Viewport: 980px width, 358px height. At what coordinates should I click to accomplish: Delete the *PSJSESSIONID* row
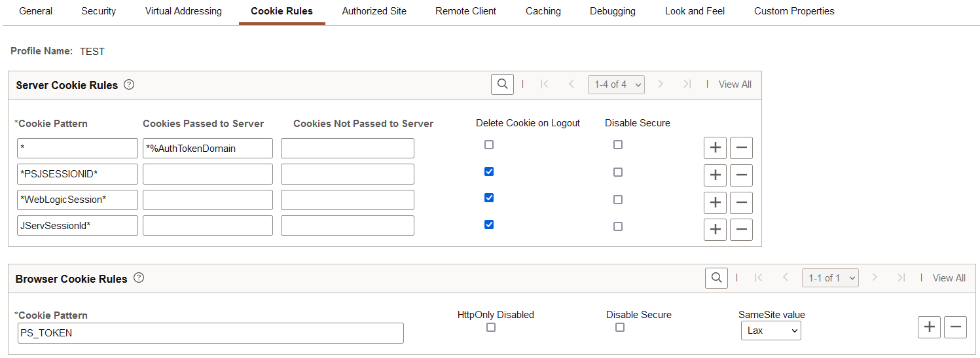coord(741,175)
